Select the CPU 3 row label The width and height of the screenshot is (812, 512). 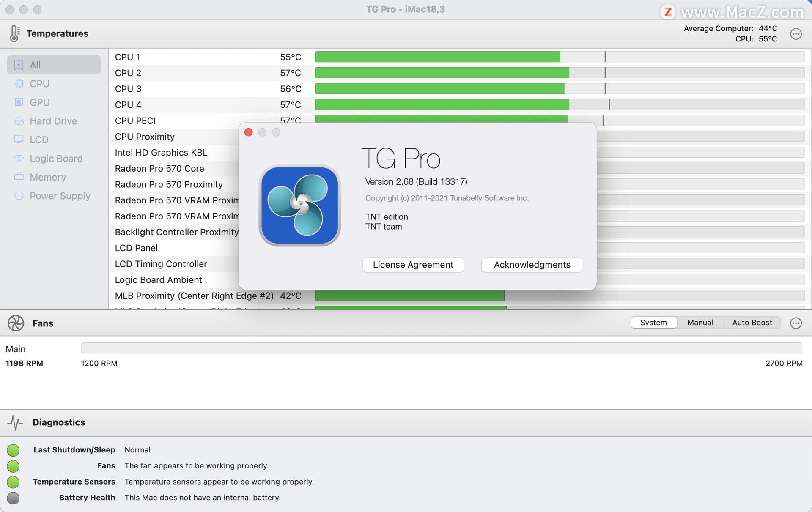[128, 89]
